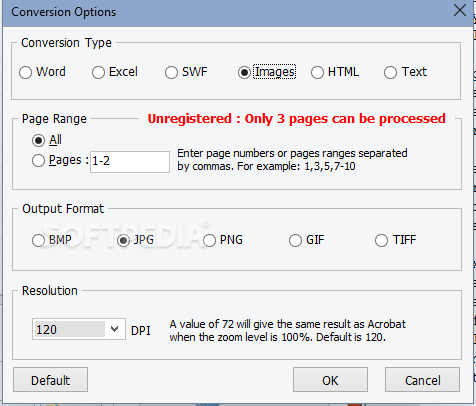Click the Conversion Options title text

coord(64,12)
